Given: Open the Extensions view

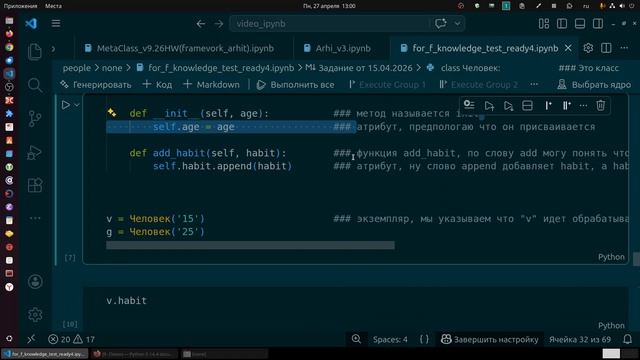Looking at the screenshot, I should pos(35,185).
